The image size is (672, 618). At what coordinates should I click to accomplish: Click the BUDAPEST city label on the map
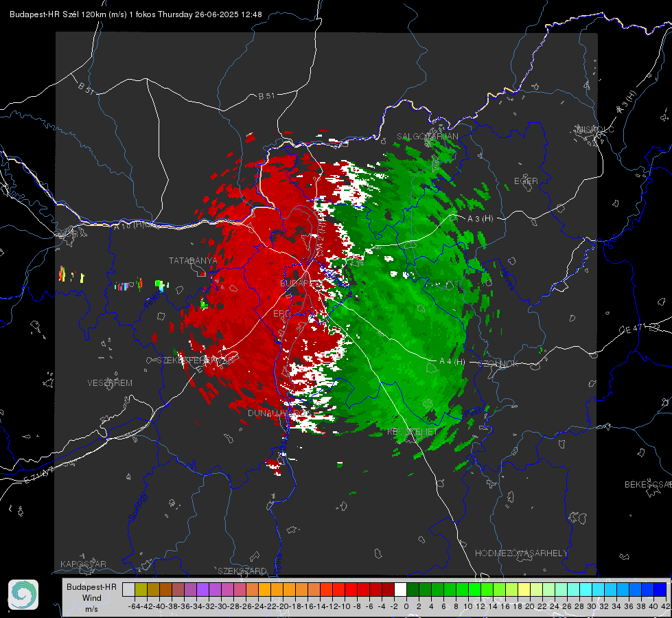[301, 284]
